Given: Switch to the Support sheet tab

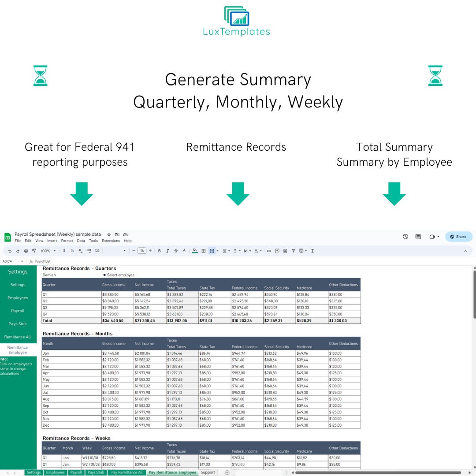Looking at the screenshot, I should [208, 472].
